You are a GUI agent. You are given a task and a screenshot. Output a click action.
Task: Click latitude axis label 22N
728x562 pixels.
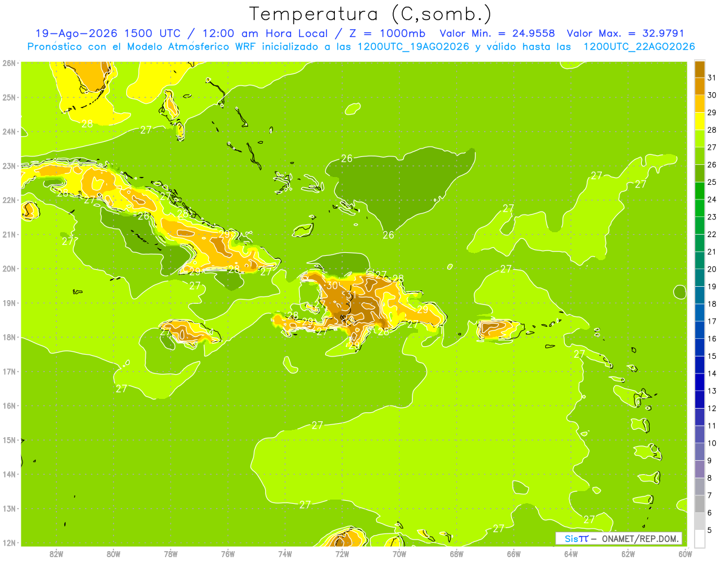pos(8,200)
